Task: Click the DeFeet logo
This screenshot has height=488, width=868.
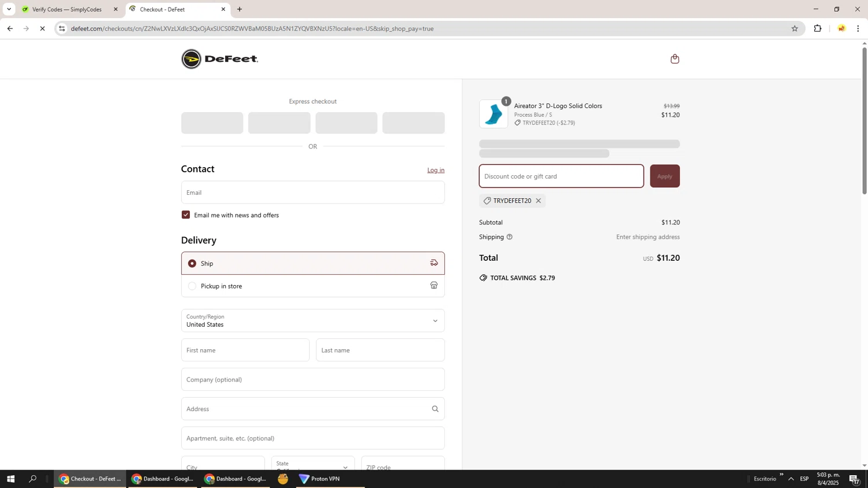Action: tap(220, 59)
